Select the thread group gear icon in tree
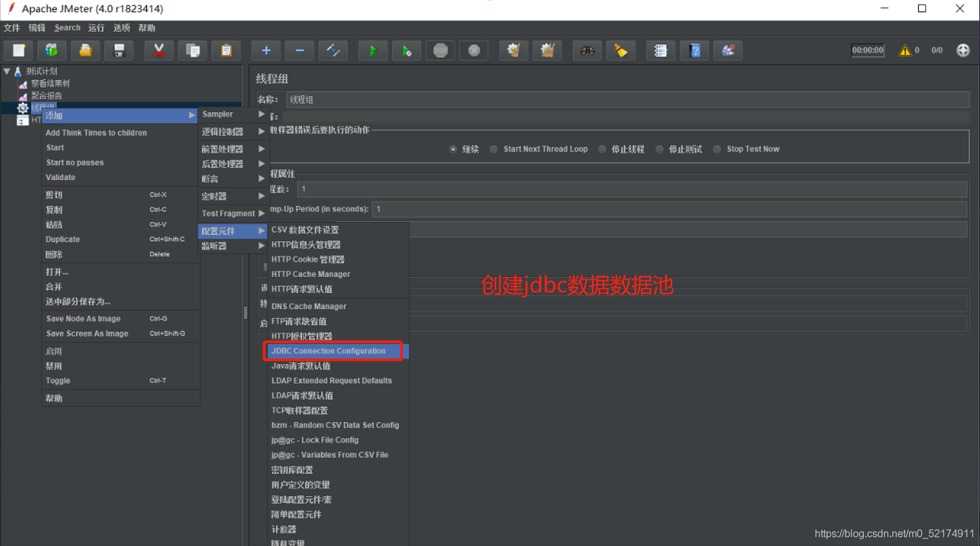Viewport: 980px width, 546px height. coord(23,108)
